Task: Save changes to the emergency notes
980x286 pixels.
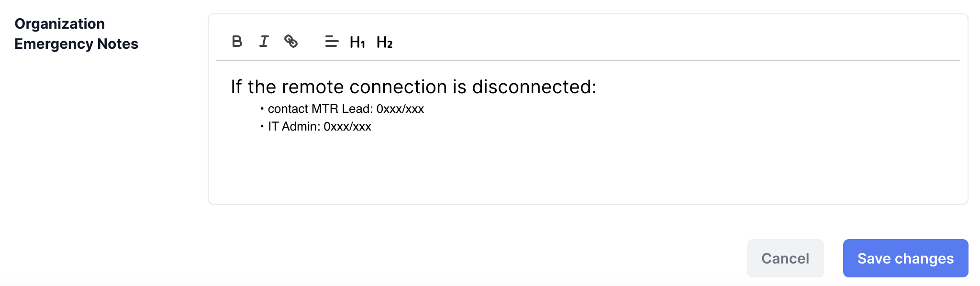Action: point(905,258)
